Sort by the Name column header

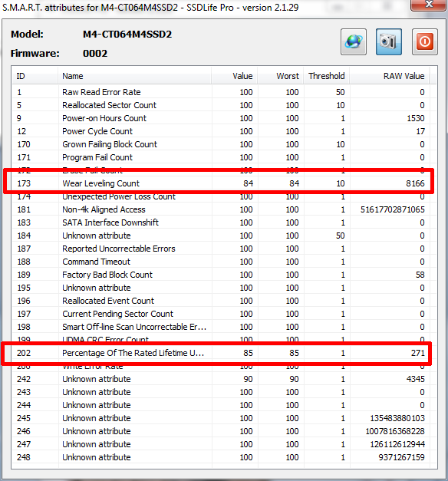click(x=135, y=76)
